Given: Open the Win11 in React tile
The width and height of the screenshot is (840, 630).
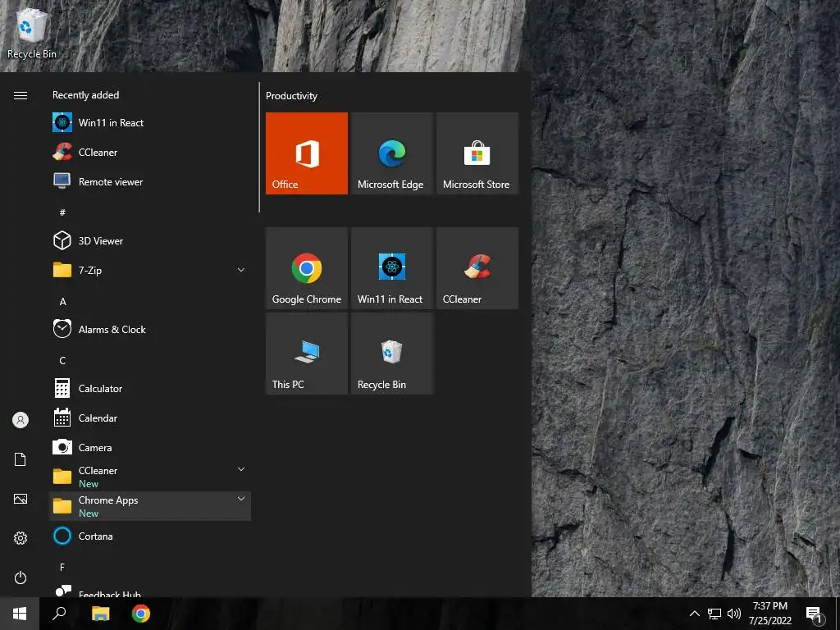Looking at the screenshot, I should click(x=391, y=268).
